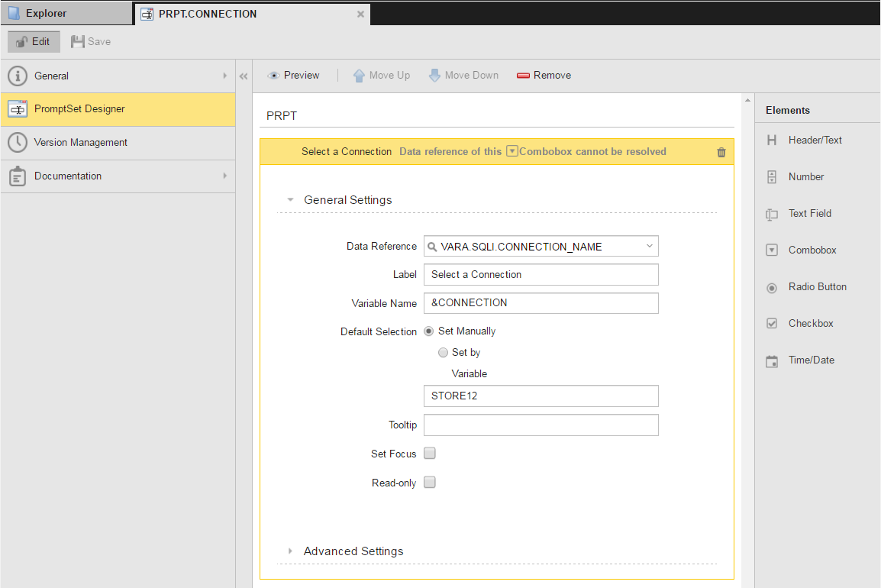Click the Tooltip input field
This screenshot has width=881, height=588.
pyautogui.click(x=541, y=425)
